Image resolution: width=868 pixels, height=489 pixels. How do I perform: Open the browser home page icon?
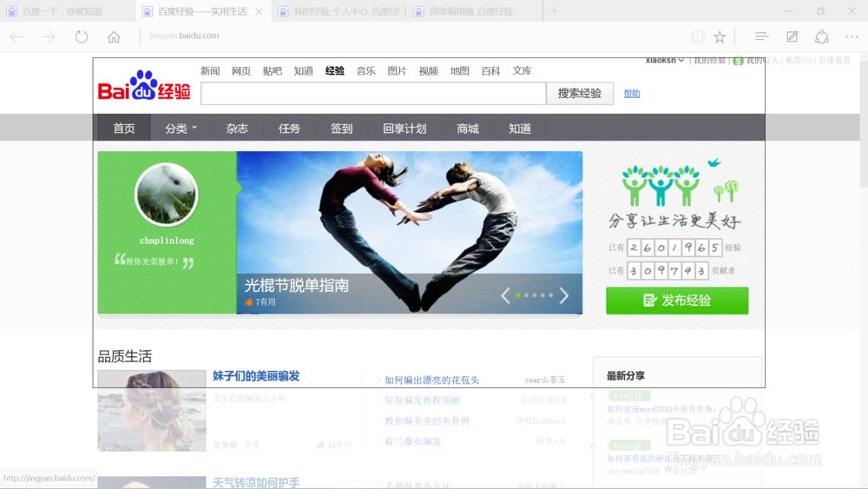pyautogui.click(x=114, y=36)
